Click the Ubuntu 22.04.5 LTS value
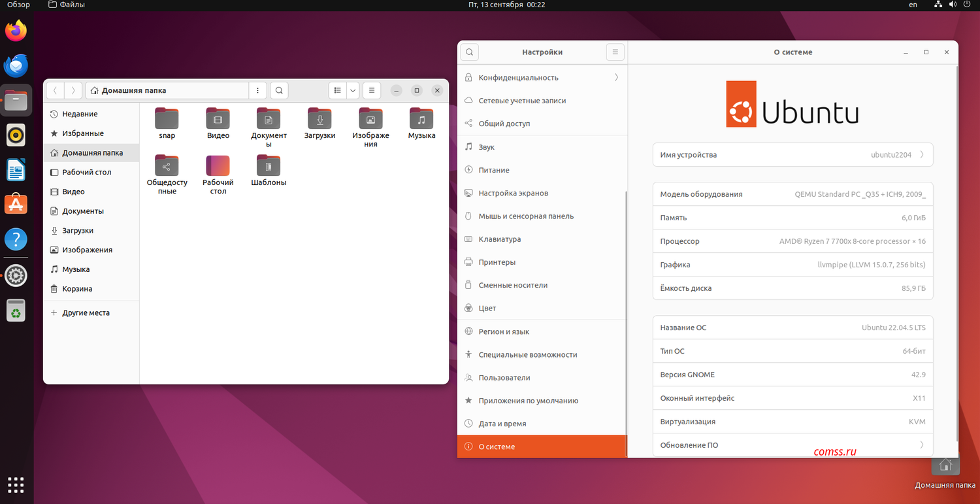The image size is (980, 504). click(x=893, y=328)
